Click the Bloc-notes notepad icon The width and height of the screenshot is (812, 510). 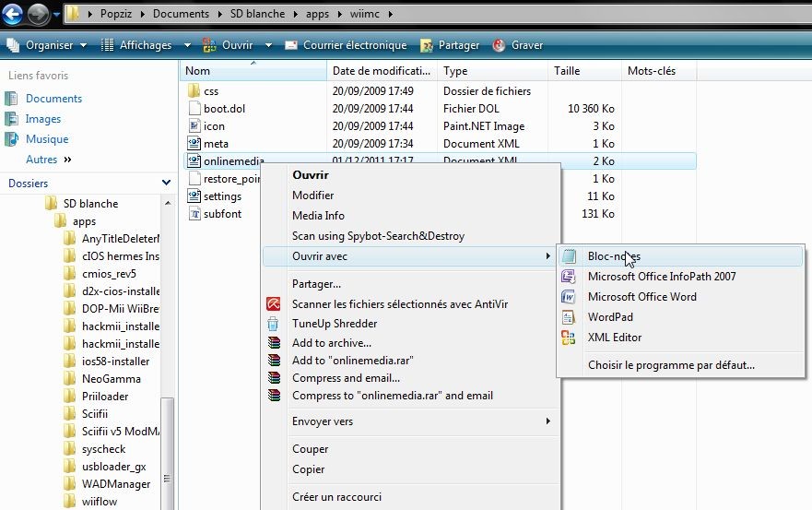569,256
